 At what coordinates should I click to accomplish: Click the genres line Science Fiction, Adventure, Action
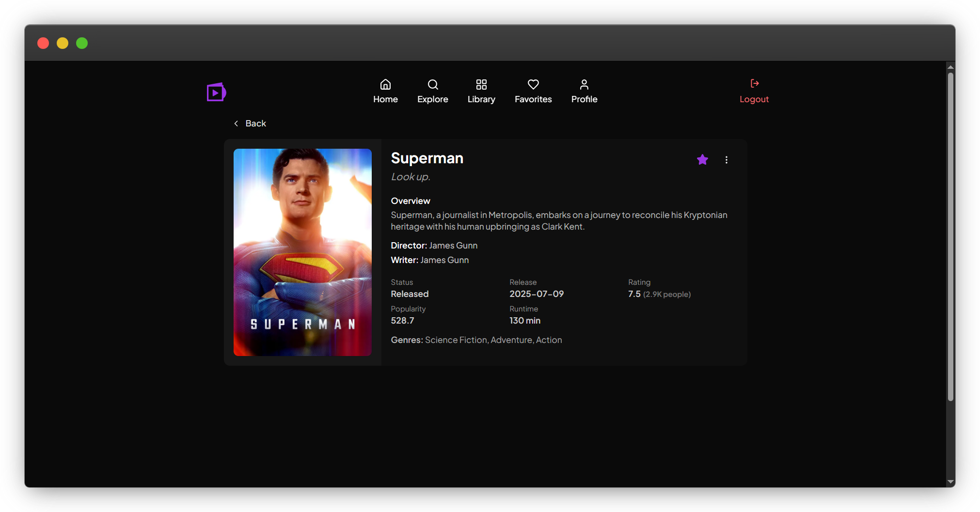point(476,340)
